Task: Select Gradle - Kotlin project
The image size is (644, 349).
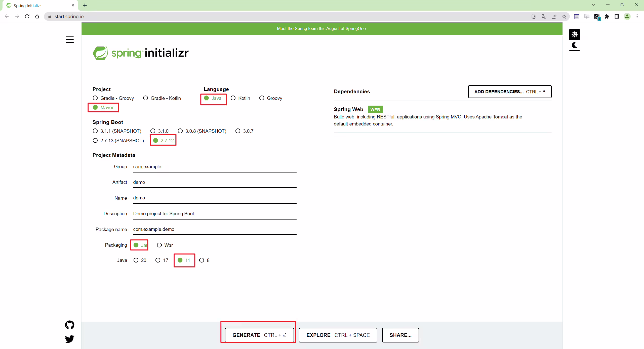Action: click(x=162, y=98)
